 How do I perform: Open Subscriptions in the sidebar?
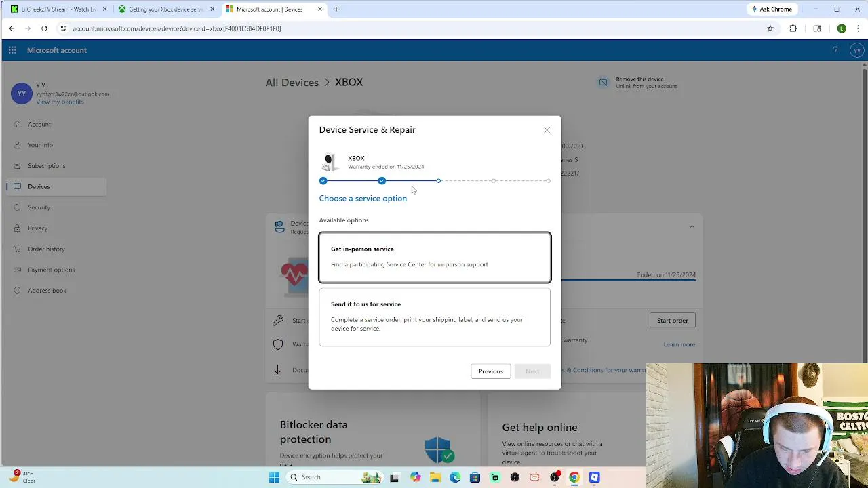pos(46,166)
